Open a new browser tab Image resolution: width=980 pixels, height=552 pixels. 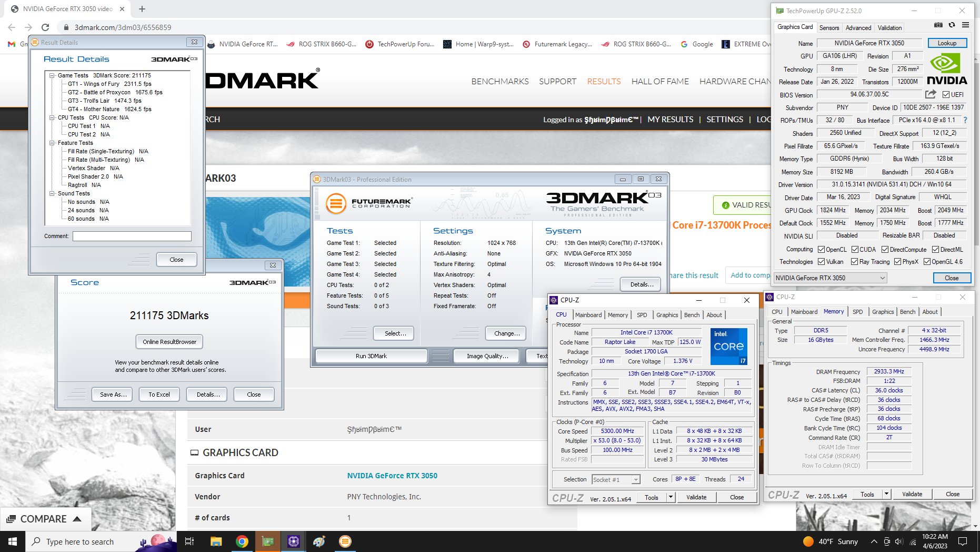coord(142,9)
